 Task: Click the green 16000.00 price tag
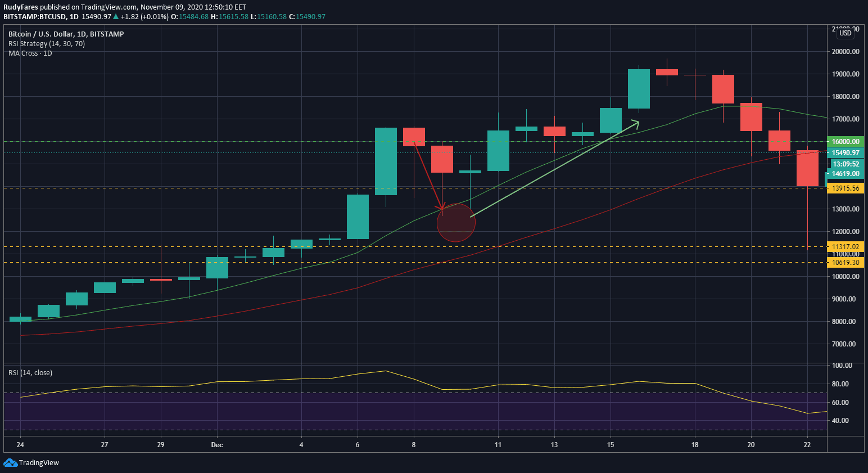846,142
